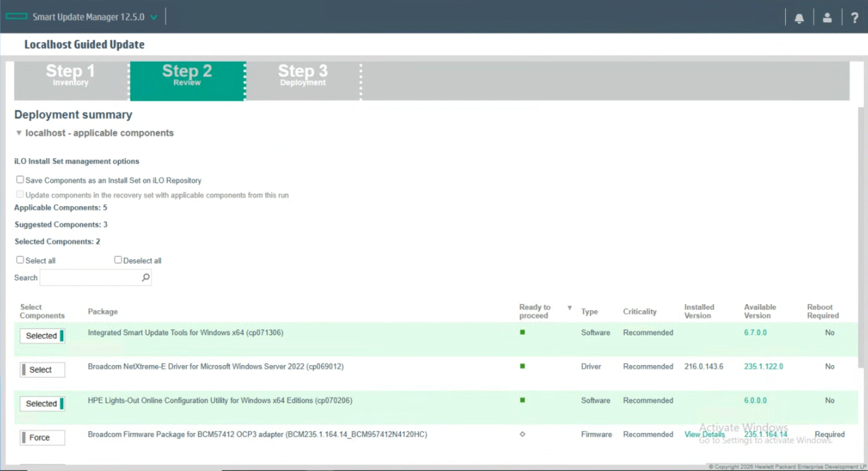The image size is (868, 471).
Task: Click the Available Version column header
Action: pos(760,312)
